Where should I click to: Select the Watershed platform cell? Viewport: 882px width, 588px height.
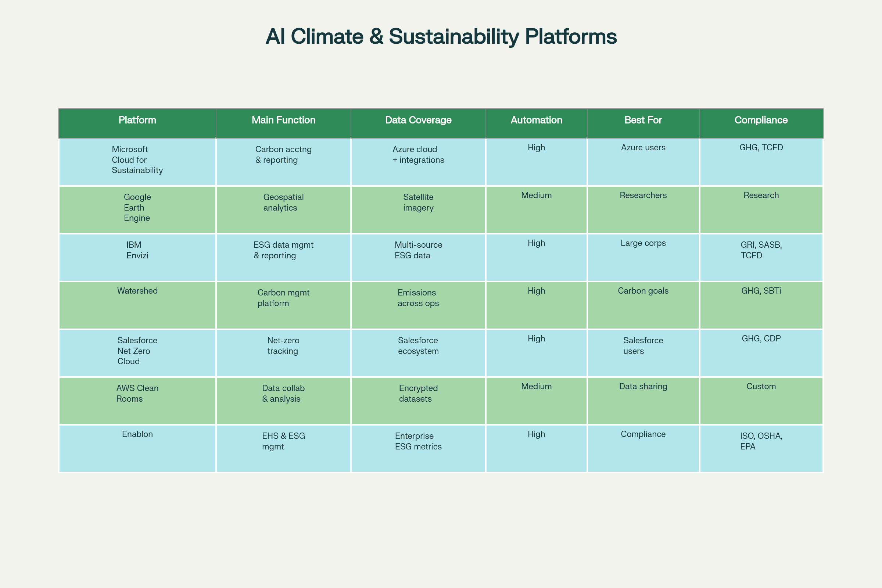pyautogui.click(x=137, y=305)
